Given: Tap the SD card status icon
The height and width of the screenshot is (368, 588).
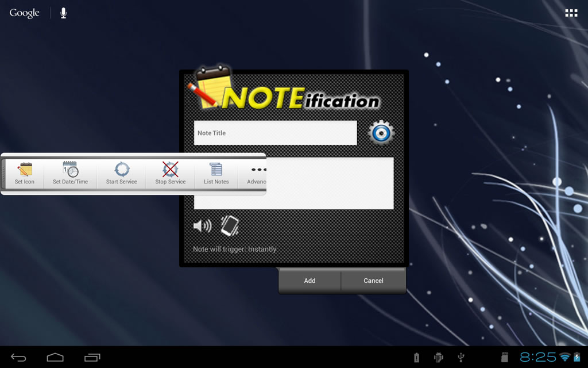Looking at the screenshot, I should (x=505, y=358).
